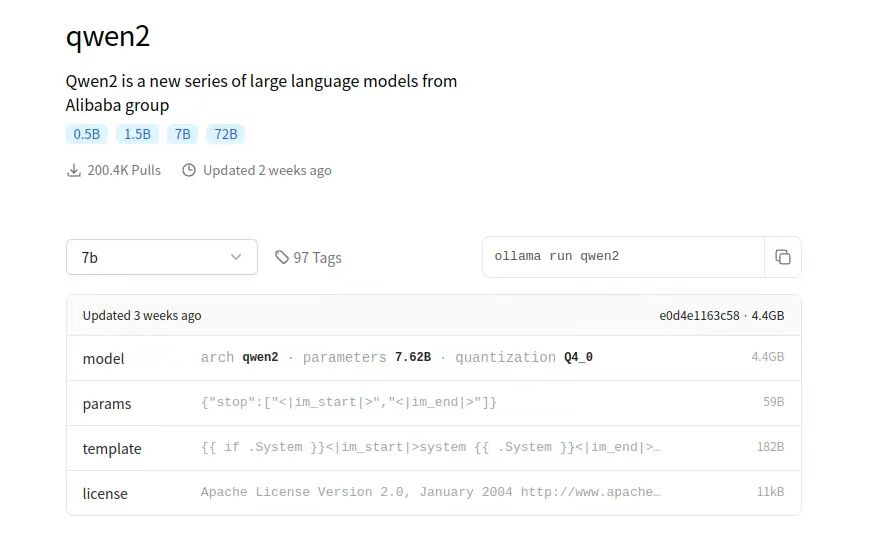Open the license file row
883x538 pixels.
point(434,493)
